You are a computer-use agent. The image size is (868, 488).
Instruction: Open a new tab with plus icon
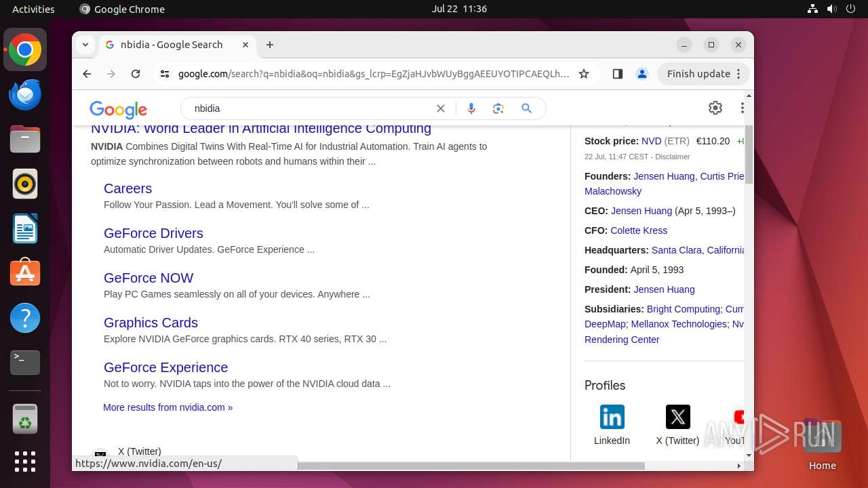[x=270, y=45]
